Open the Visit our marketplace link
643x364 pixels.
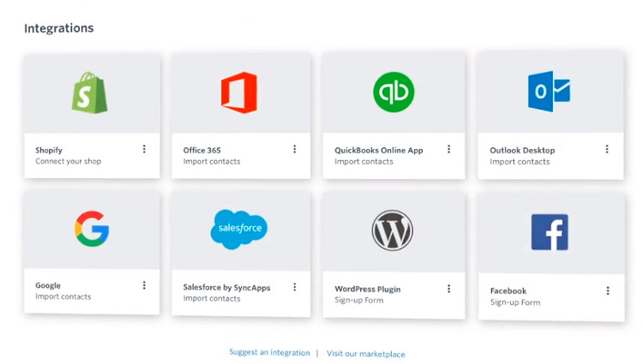(366, 354)
